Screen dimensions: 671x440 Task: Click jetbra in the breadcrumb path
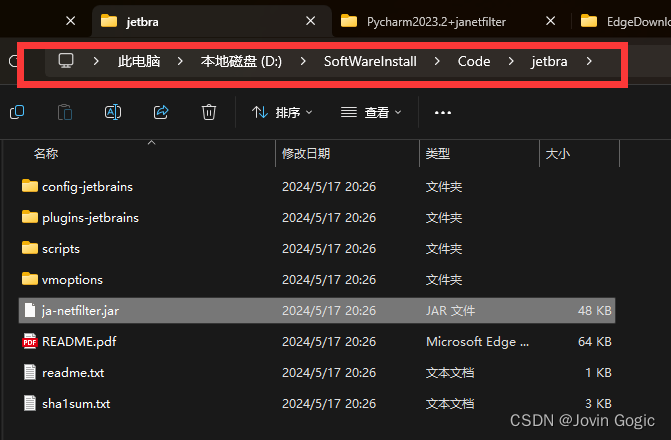[x=549, y=61]
